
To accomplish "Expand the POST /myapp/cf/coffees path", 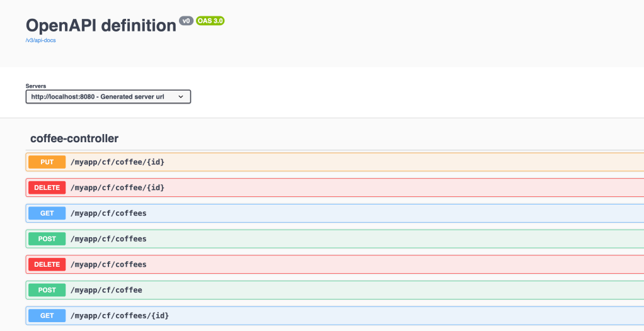I will pos(108,239).
